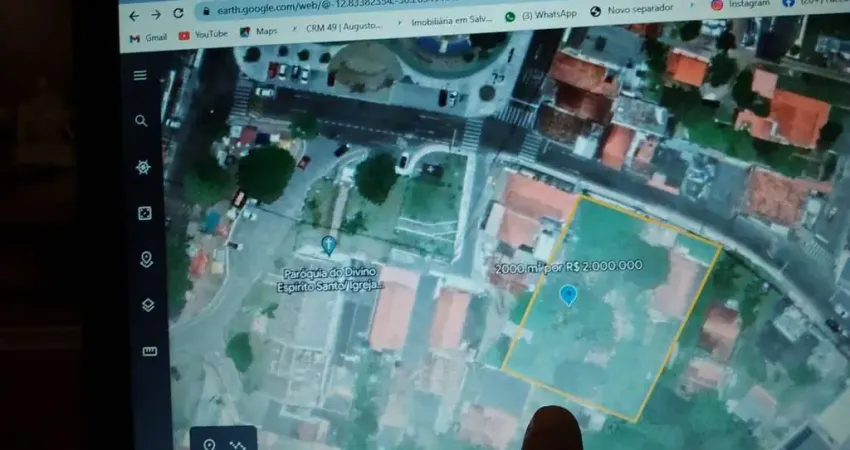Open the YouTube bookmark
Screen dimensions: 850x450
(x=203, y=34)
